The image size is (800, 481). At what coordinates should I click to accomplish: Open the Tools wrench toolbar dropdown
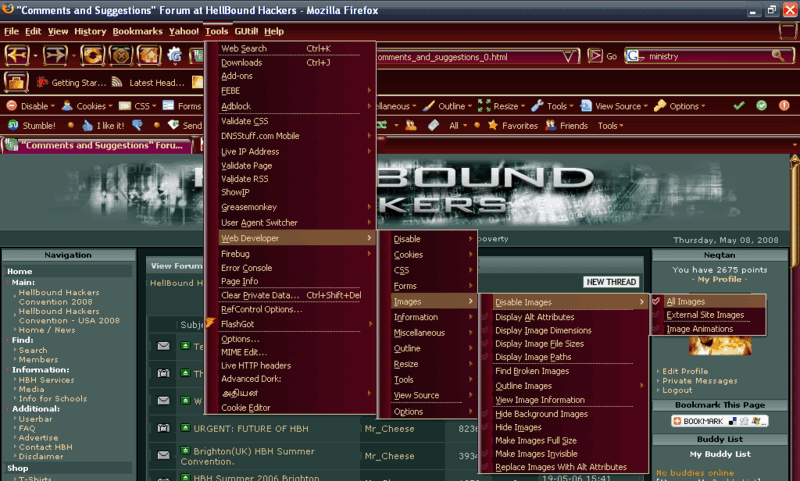click(552, 106)
